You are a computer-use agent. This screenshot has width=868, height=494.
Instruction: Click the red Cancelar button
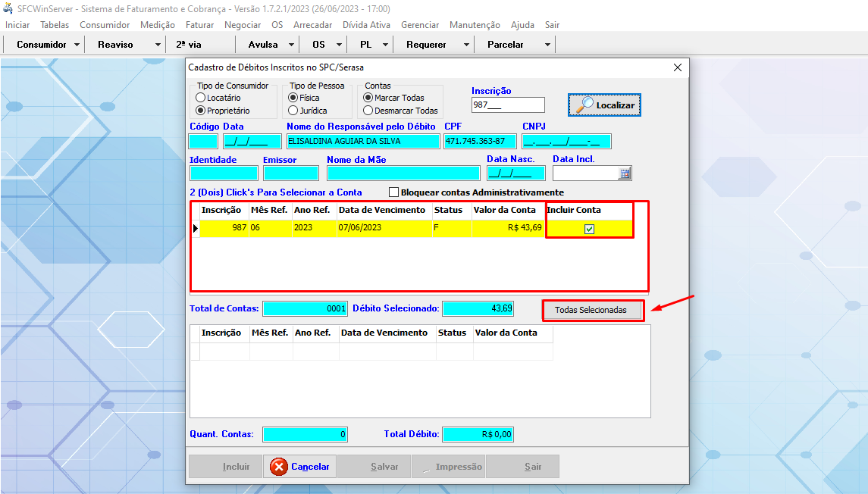tap(299, 467)
